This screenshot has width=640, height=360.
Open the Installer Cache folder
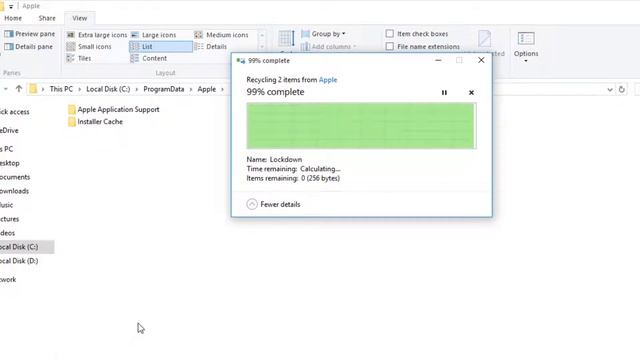tap(96, 122)
